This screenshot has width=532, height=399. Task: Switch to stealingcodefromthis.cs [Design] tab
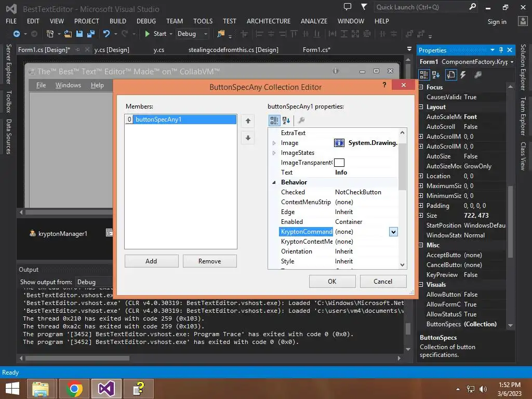click(233, 50)
